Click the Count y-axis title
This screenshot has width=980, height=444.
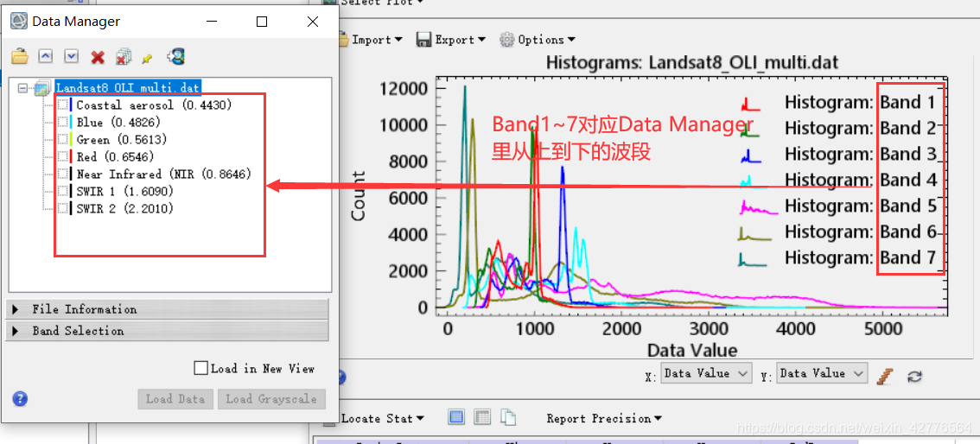(358, 198)
